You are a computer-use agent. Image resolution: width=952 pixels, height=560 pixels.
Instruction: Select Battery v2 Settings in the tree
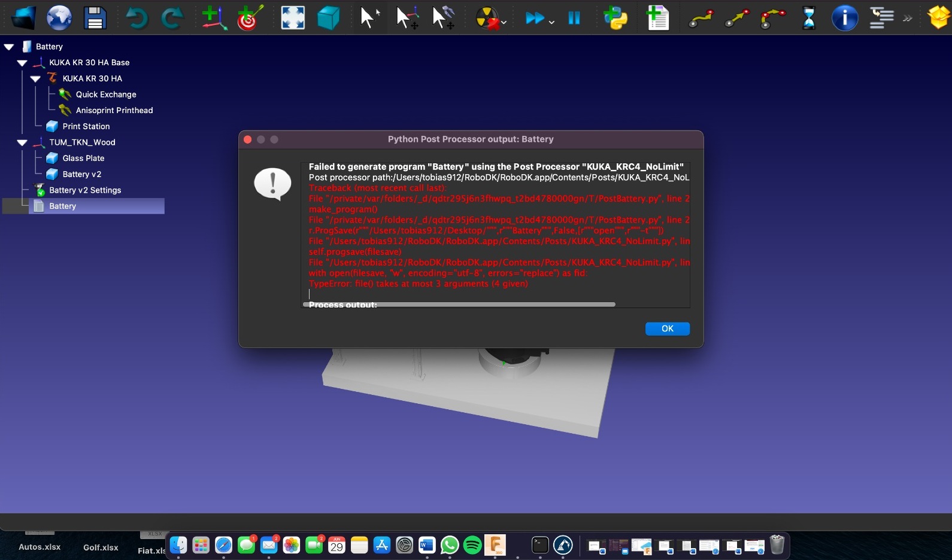pos(85,190)
